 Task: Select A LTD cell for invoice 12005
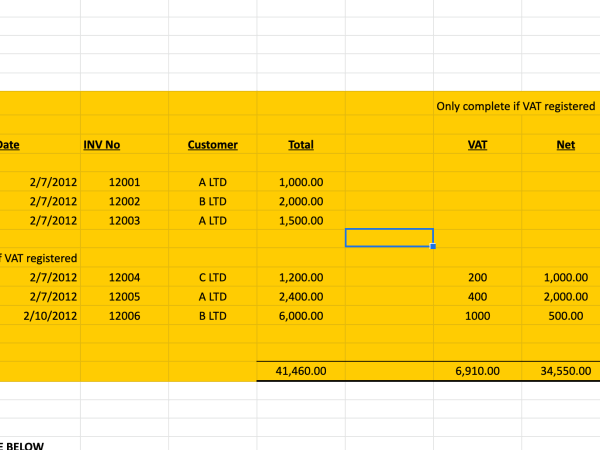coord(213,296)
